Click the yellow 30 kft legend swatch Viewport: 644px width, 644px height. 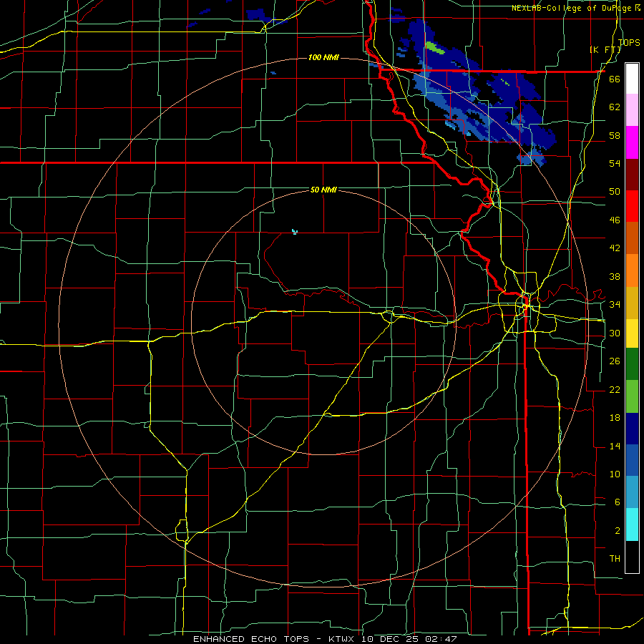click(632, 333)
